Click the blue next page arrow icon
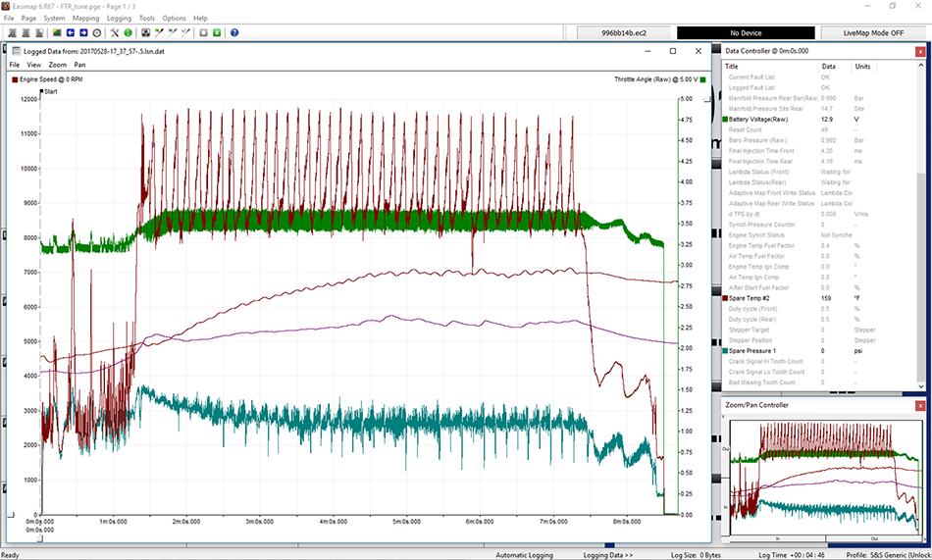 83,32
